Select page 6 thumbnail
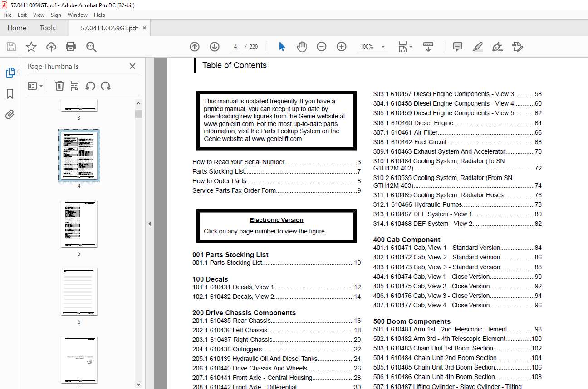Image resolution: width=588 pixels, height=389 pixels. click(x=79, y=292)
